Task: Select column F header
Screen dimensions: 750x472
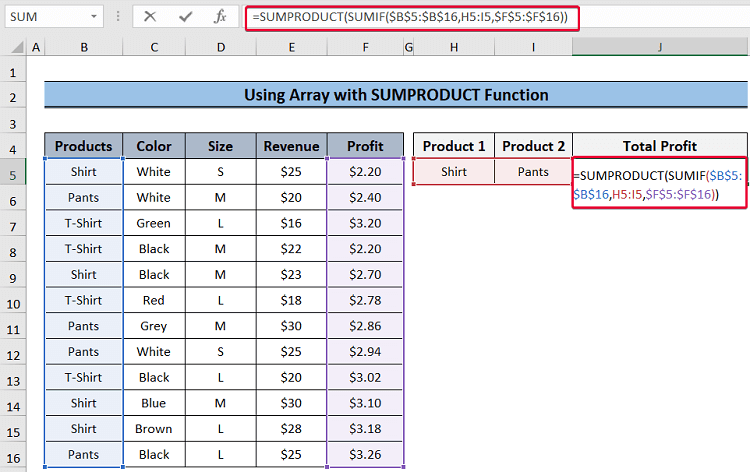Action: point(365,47)
